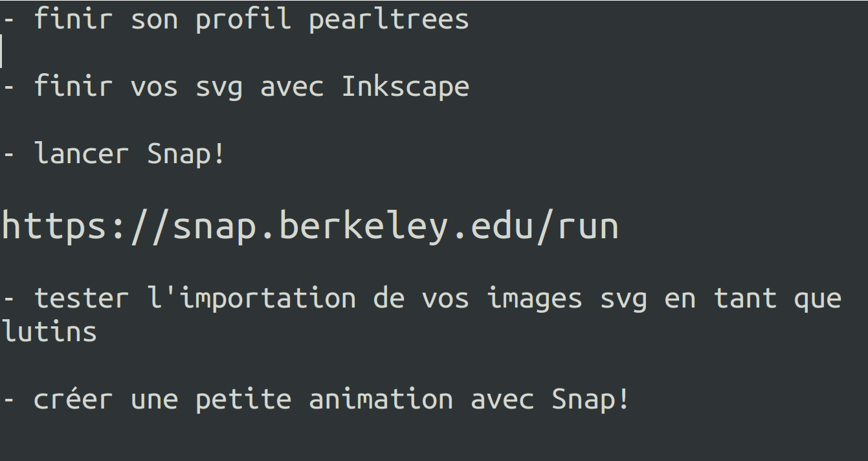The width and height of the screenshot is (868, 461).
Task: Click the word "images" in the tester line
Action: [534, 298]
